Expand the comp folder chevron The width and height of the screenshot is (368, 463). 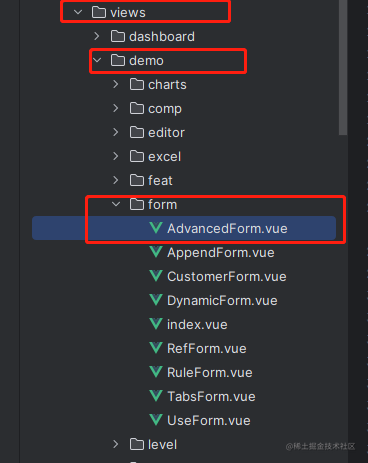pyautogui.click(x=116, y=108)
